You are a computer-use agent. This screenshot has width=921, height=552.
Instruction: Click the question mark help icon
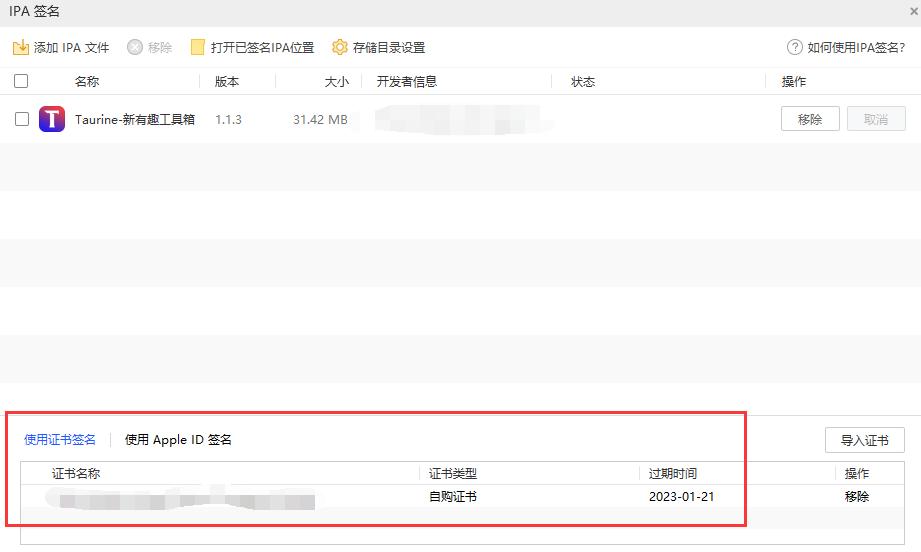click(794, 47)
